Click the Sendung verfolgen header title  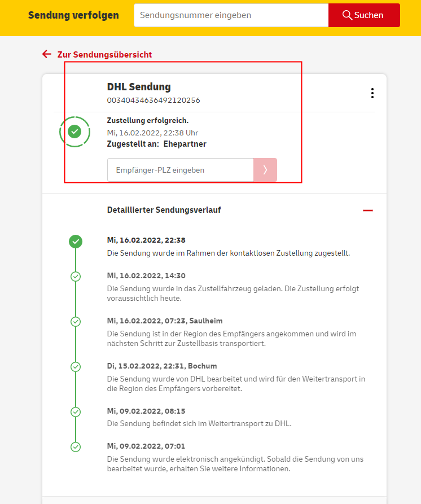click(x=73, y=15)
